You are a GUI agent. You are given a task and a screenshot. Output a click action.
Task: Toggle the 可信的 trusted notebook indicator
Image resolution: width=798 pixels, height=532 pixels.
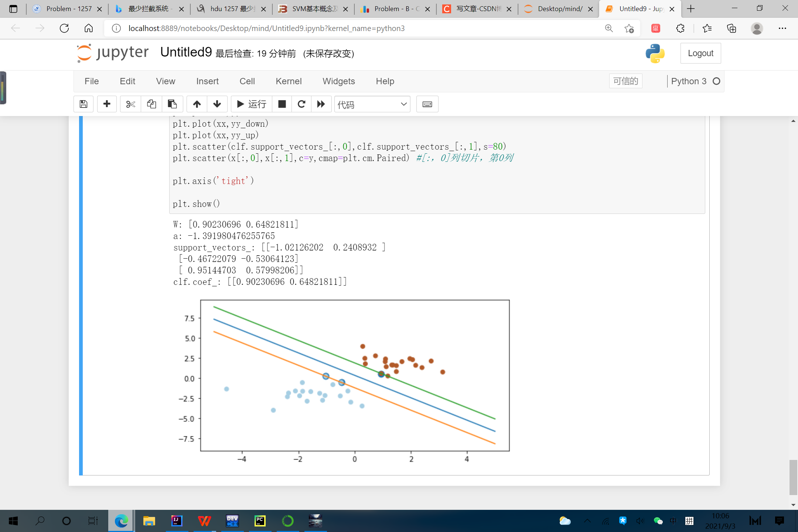pyautogui.click(x=625, y=81)
